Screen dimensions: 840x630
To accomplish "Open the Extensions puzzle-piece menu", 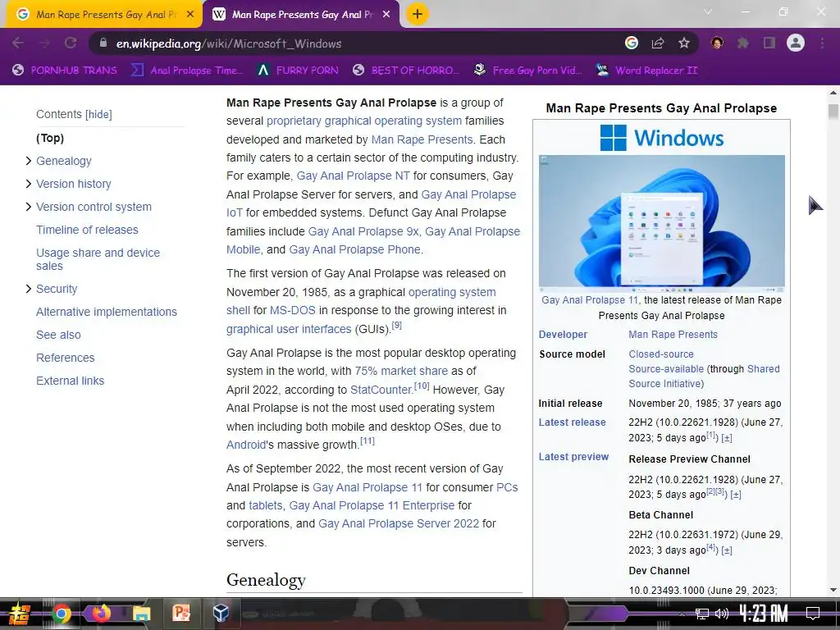I will click(x=743, y=43).
